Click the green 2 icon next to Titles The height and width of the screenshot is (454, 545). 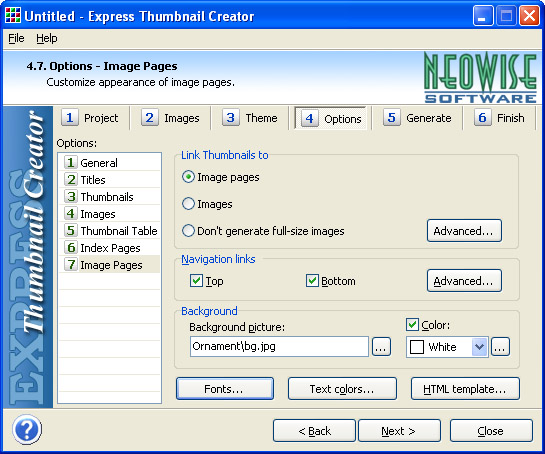(71, 179)
